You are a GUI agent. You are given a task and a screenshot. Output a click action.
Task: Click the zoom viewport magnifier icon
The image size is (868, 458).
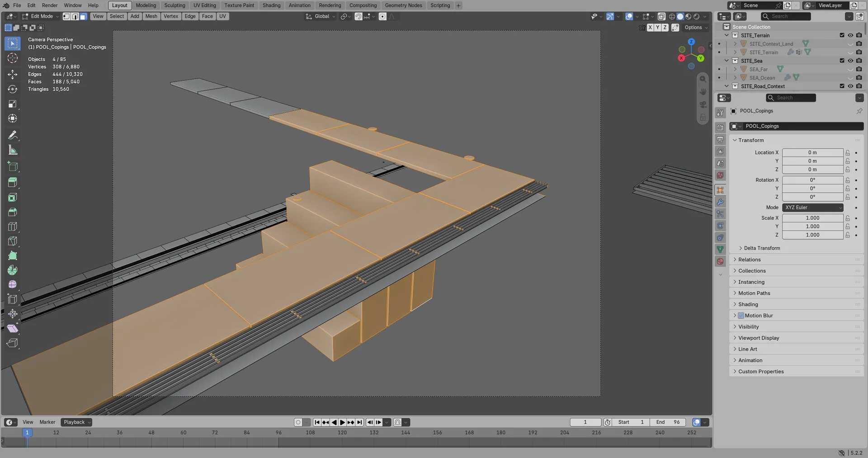point(703,79)
